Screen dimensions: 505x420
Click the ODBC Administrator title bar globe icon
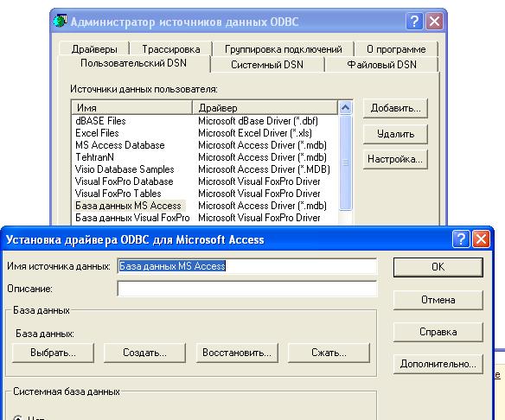coord(61,21)
